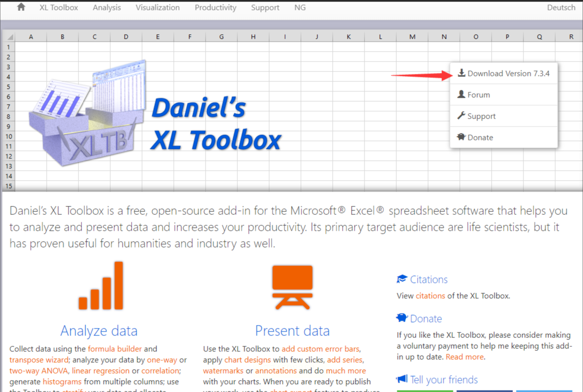The height and width of the screenshot is (392, 583).
Task: Open the NG menu item
Action: coord(299,7)
